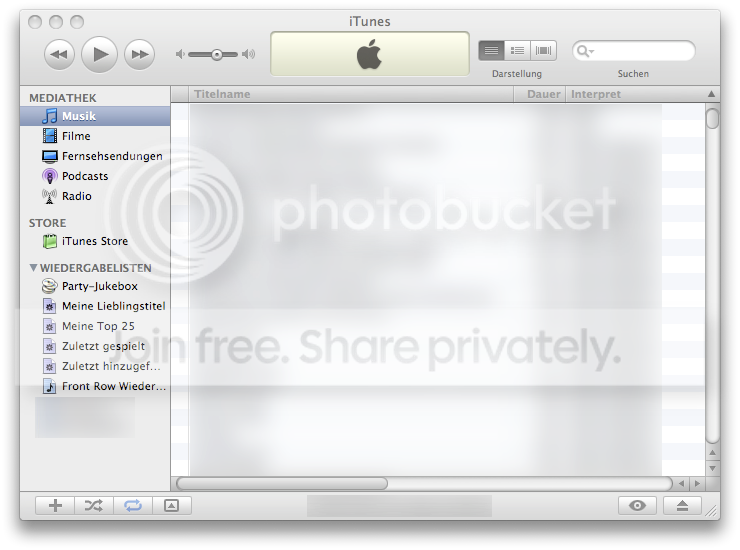Image resolution: width=740 pixels, height=550 pixels.
Task: Click the low-volume speaker icon
Action: click(180, 54)
